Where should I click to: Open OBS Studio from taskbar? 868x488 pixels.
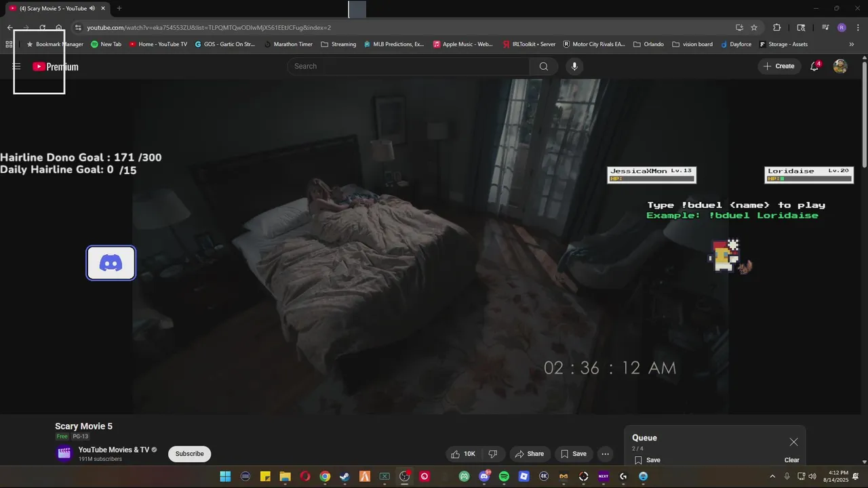pos(405,476)
